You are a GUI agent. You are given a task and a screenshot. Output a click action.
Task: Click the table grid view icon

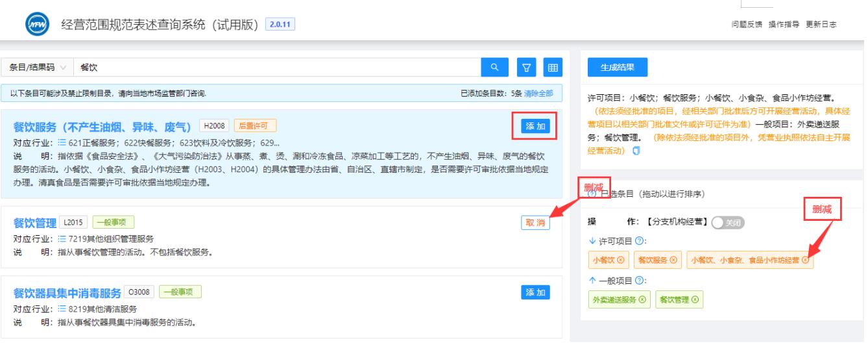pyautogui.click(x=553, y=67)
